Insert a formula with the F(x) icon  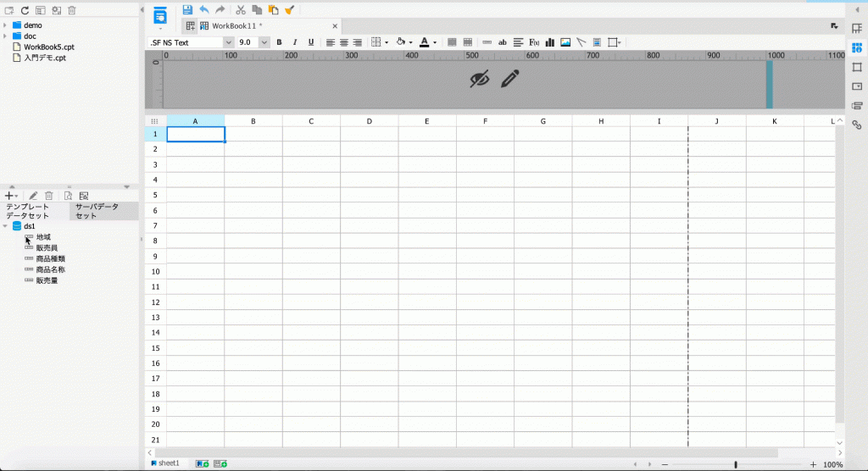click(x=534, y=42)
